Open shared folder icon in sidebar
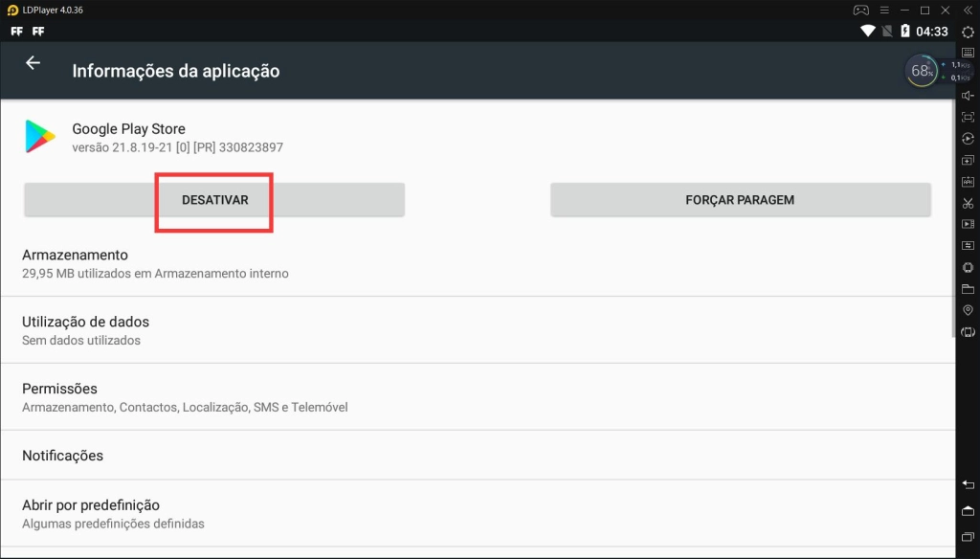980x559 pixels. [968, 289]
